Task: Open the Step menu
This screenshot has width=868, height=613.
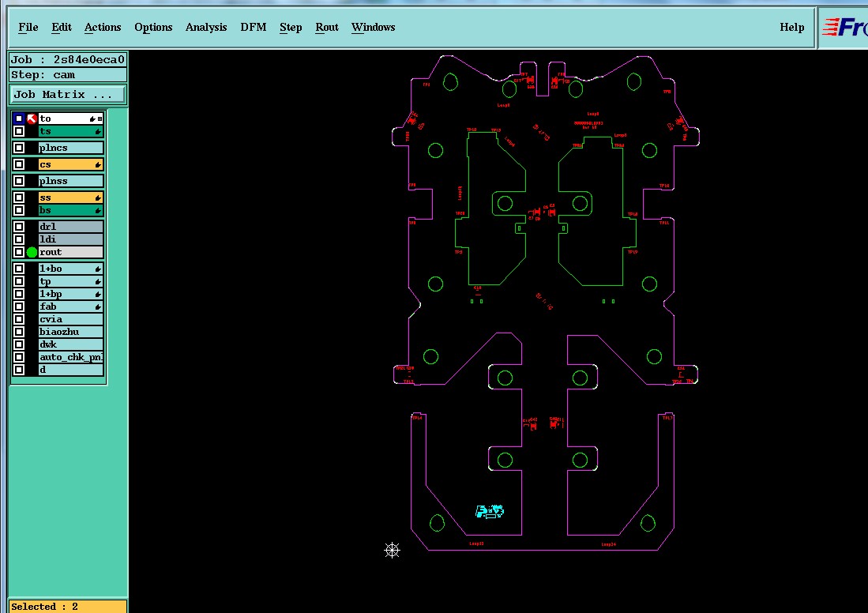Action: [x=291, y=27]
